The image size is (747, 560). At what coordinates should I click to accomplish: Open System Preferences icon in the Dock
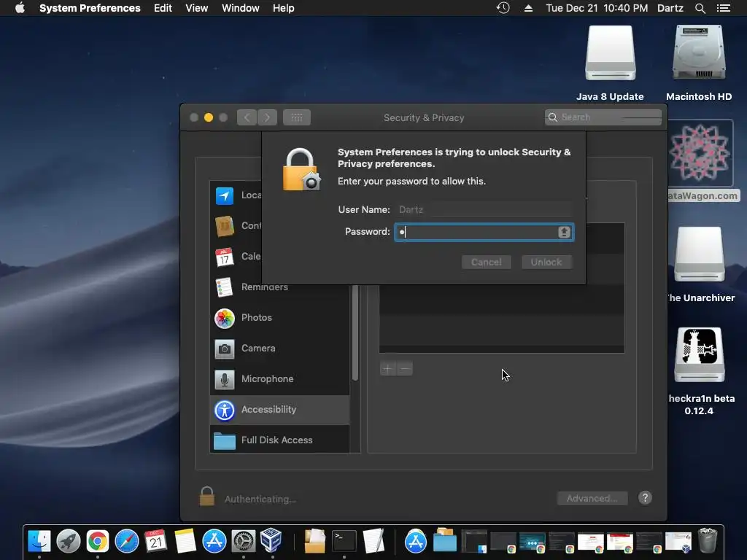pos(244,542)
